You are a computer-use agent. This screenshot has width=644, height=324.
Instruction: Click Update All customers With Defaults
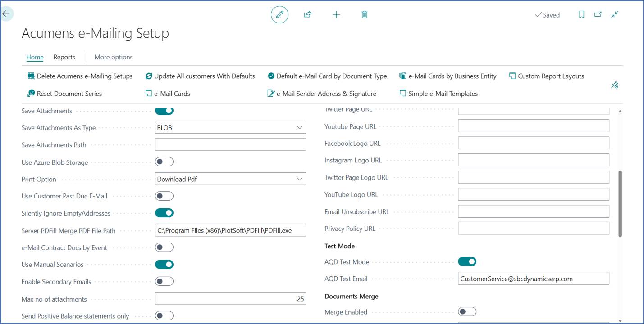coord(200,76)
